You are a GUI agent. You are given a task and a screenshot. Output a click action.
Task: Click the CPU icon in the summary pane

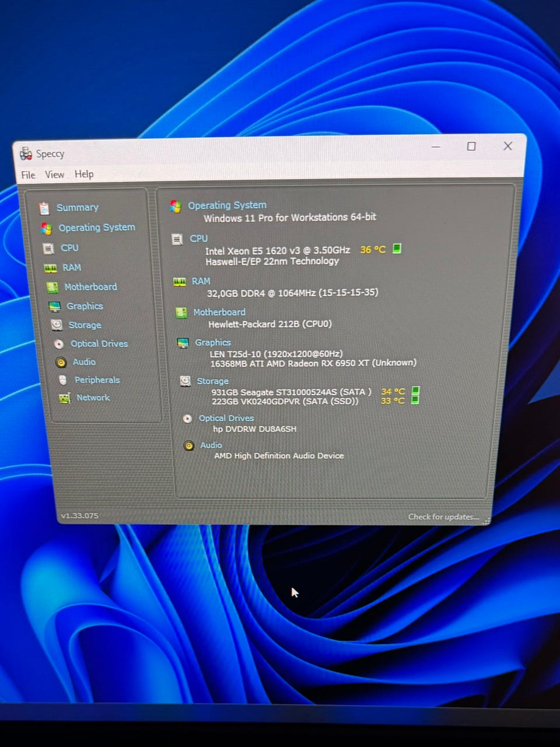click(x=177, y=239)
